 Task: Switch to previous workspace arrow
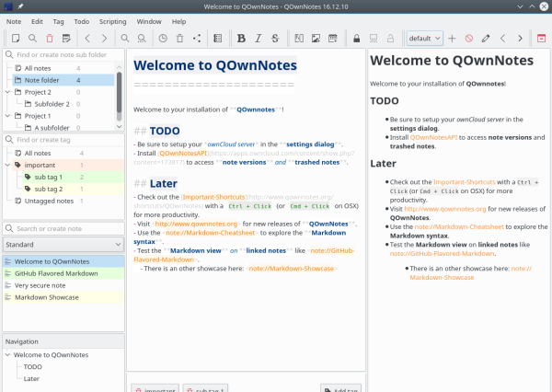[x=502, y=38]
